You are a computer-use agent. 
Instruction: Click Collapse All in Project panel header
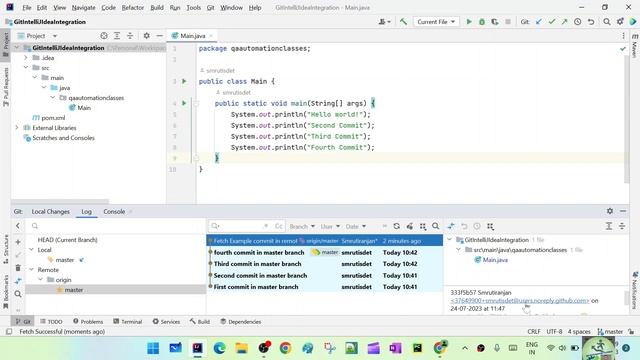pyautogui.click(x=130, y=36)
